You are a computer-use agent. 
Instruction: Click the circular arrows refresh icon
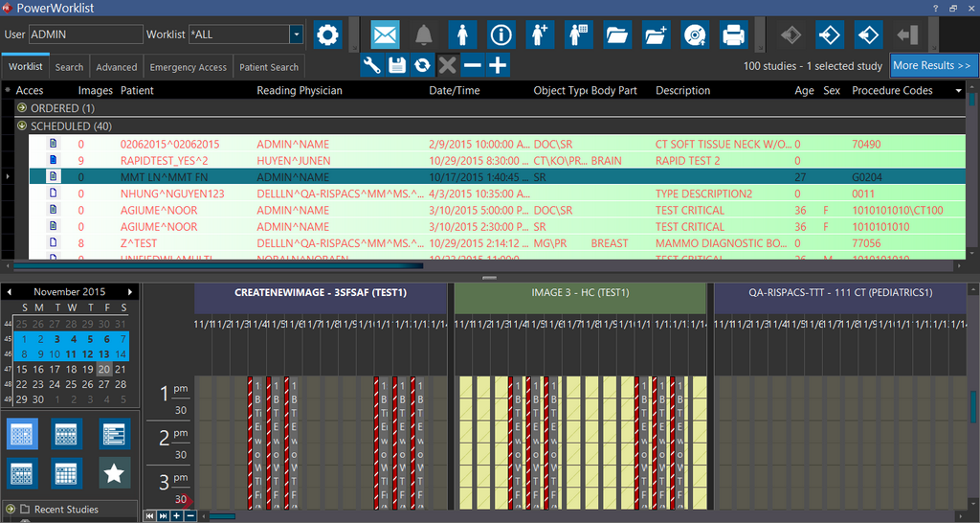coord(422,65)
